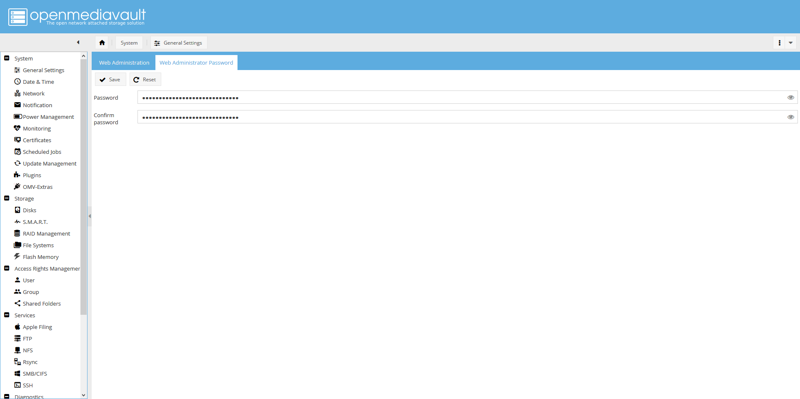Reset the password form

[x=145, y=80]
